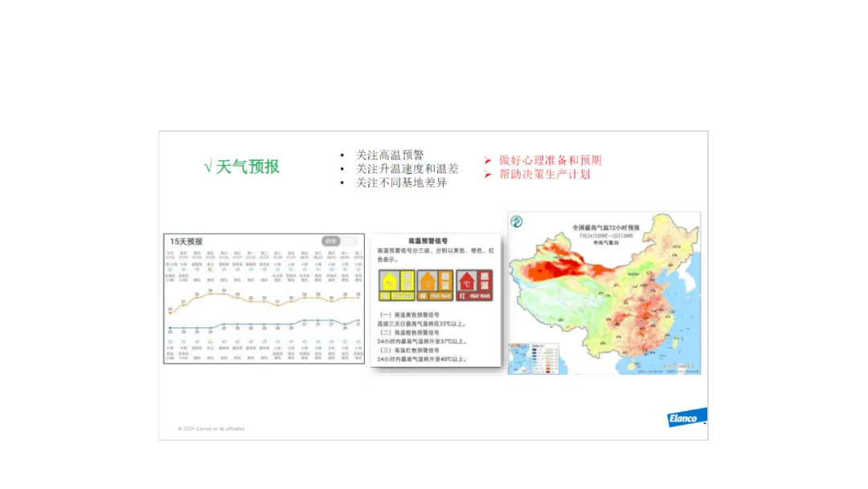Click the copyright Elanco footer text
This screenshot has width=868, height=489.
point(211,429)
